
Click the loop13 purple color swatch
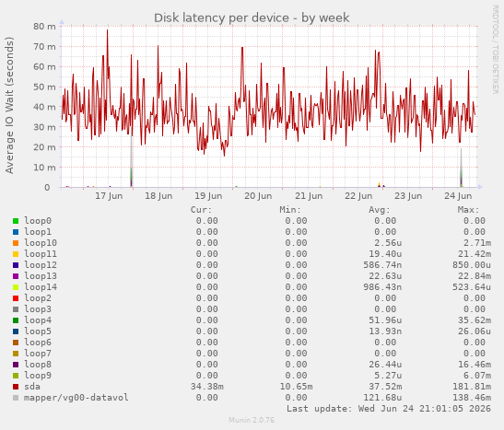tap(16, 276)
